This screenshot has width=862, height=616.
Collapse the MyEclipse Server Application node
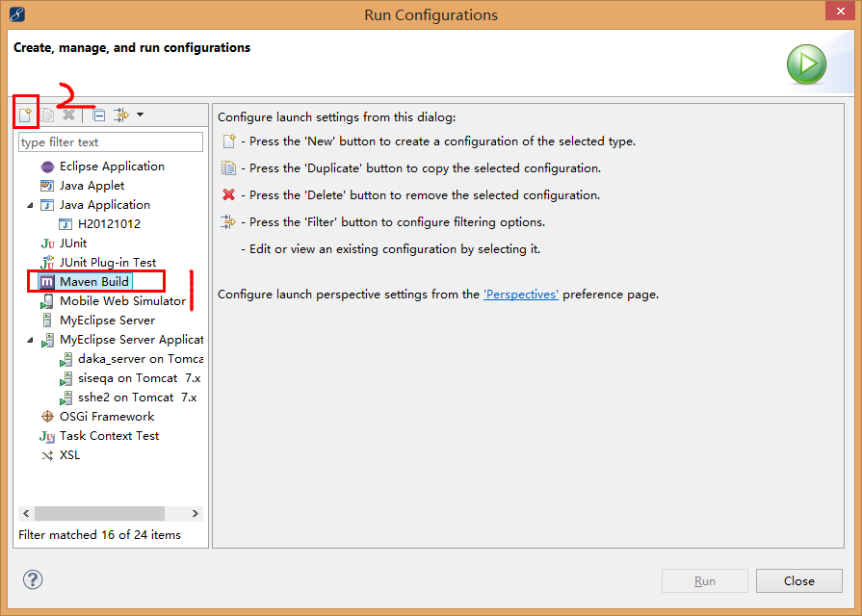[30, 340]
